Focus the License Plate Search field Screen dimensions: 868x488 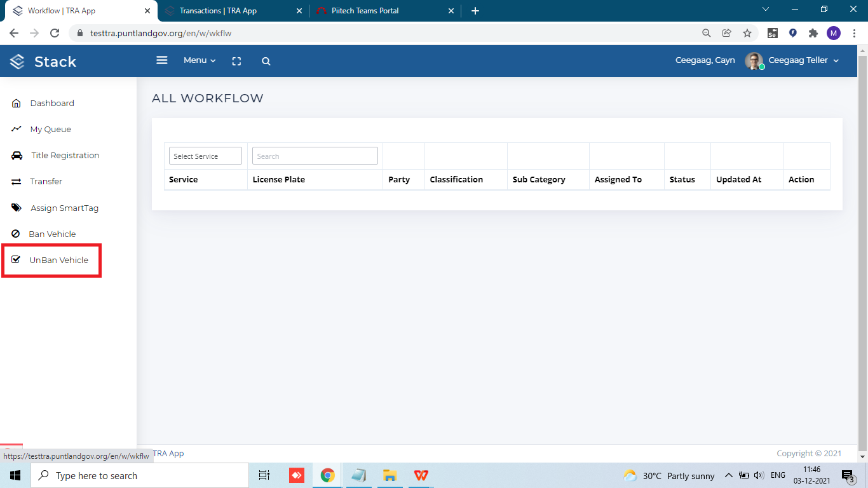pyautogui.click(x=315, y=156)
